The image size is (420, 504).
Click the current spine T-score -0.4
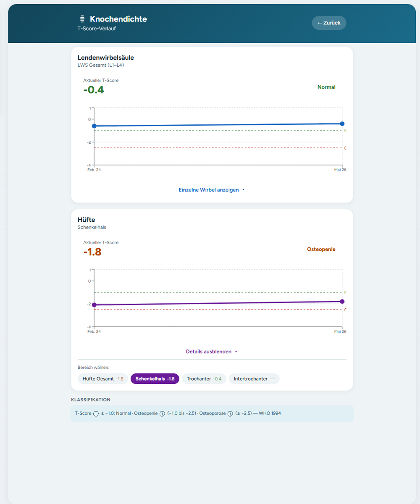(94, 90)
